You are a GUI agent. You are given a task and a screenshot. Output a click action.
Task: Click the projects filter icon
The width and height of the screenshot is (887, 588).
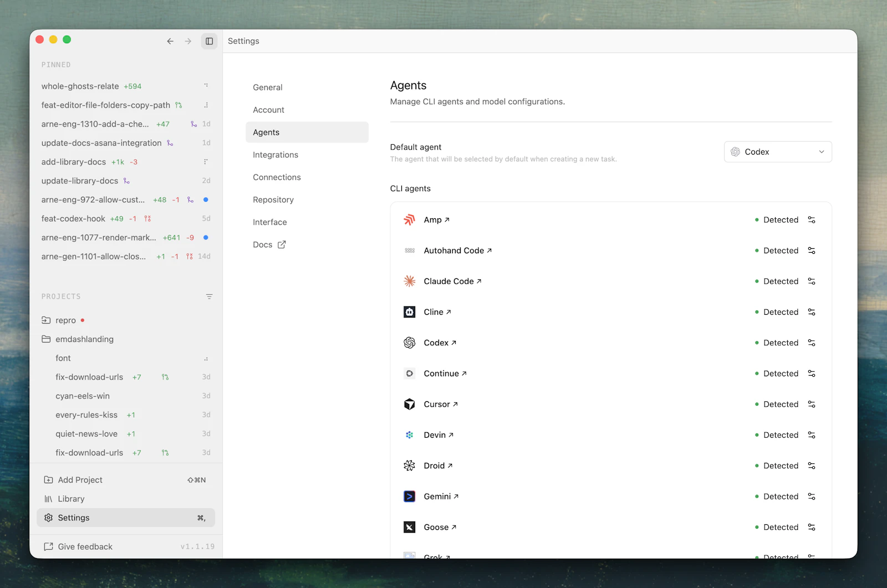[x=209, y=297]
